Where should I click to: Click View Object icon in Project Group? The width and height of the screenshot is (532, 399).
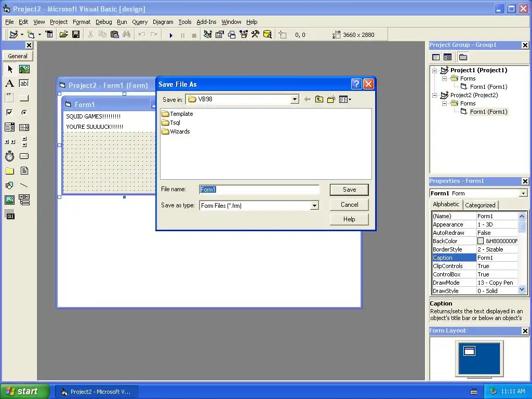click(x=447, y=57)
